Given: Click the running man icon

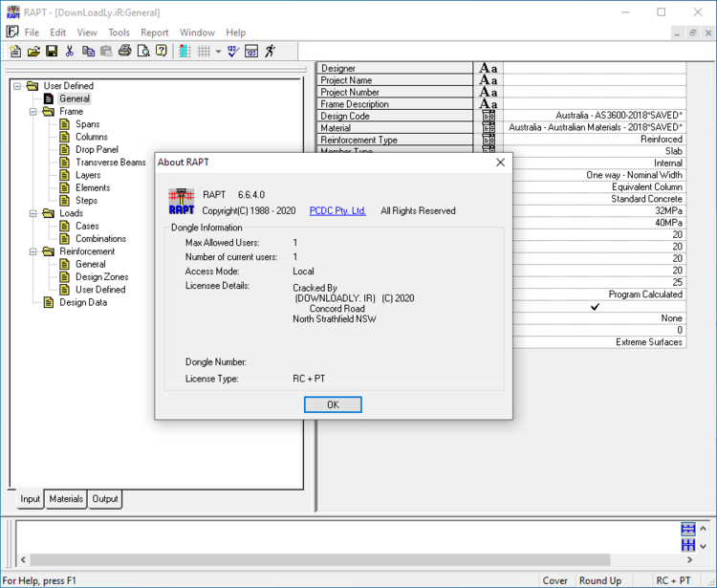Looking at the screenshot, I should click(271, 51).
